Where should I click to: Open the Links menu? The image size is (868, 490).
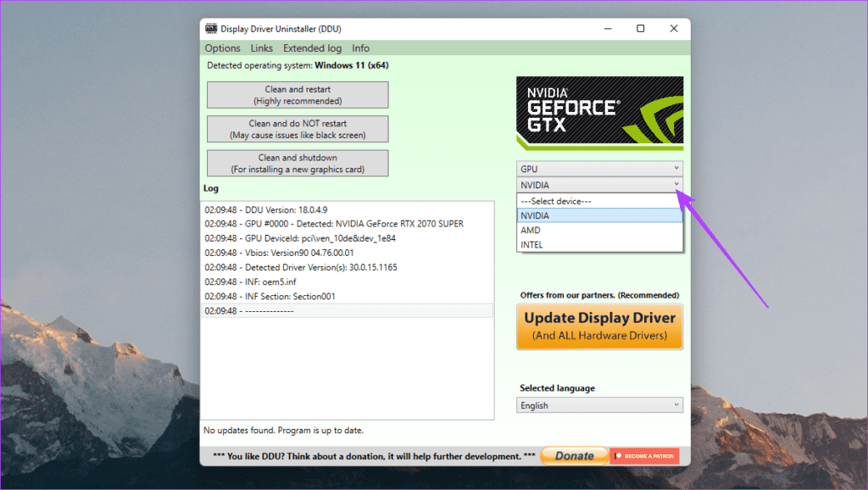(261, 47)
